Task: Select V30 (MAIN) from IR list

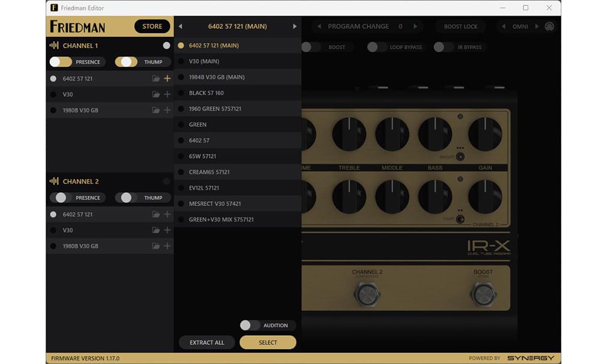Action: (237, 61)
